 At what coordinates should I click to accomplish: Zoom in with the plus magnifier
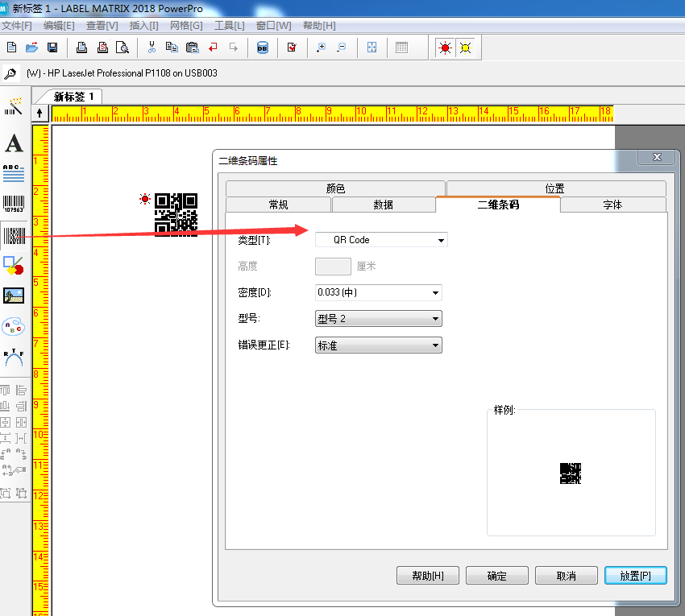click(x=321, y=48)
